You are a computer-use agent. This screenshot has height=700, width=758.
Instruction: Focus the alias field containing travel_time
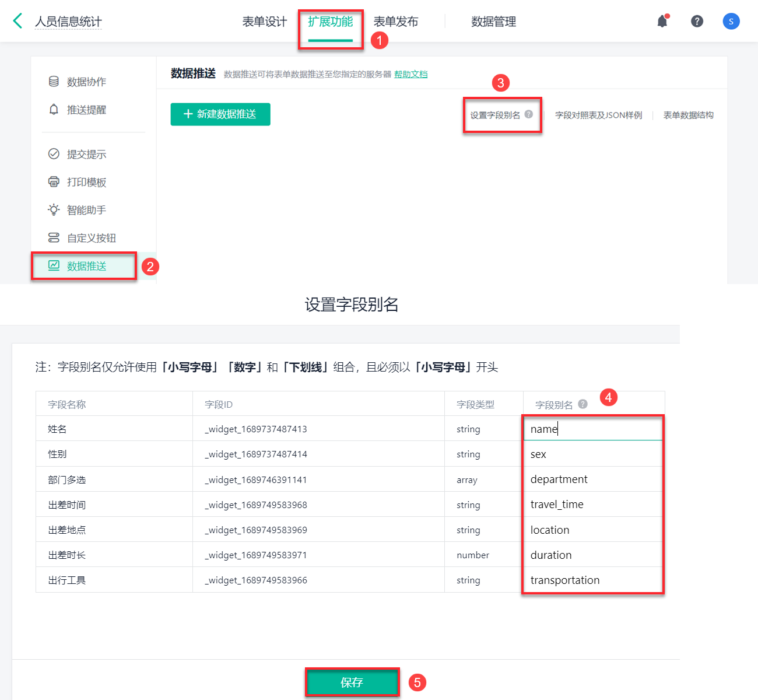click(593, 504)
